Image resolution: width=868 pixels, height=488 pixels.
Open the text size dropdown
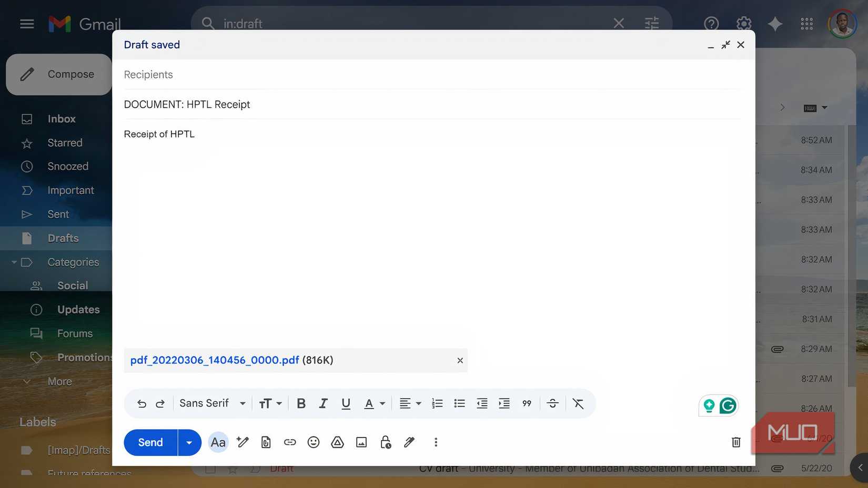coord(270,403)
